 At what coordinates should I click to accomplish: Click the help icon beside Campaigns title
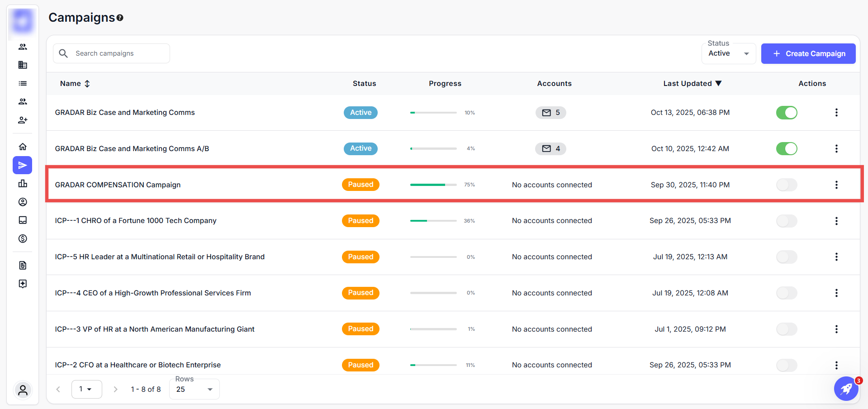tap(120, 18)
